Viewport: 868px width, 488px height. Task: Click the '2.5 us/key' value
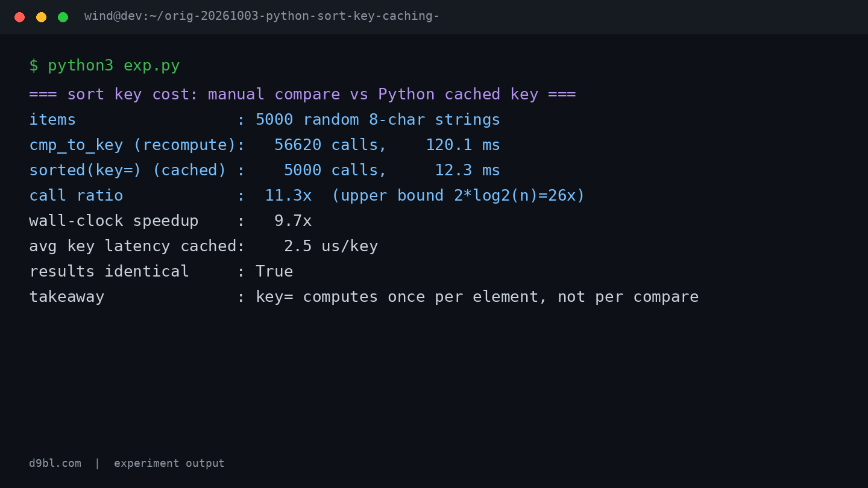331,246
